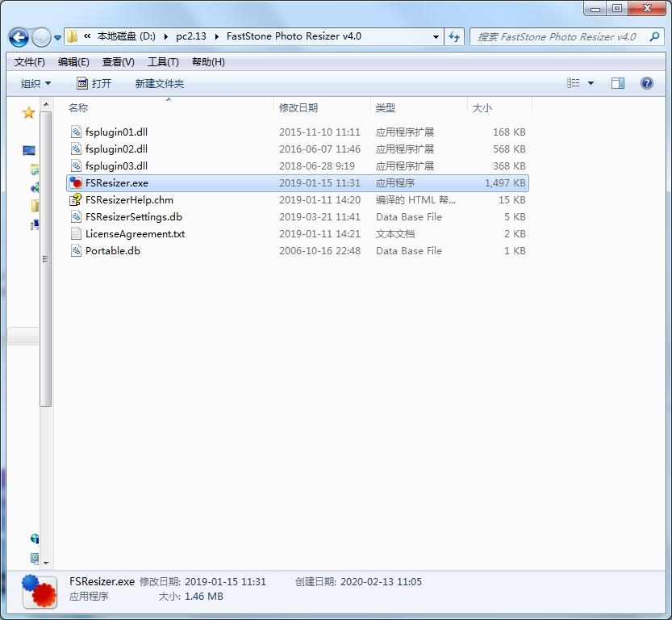Click the navigation pane scrollbar thumb
This screenshot has height=620, width=672.
click(46, 258)
